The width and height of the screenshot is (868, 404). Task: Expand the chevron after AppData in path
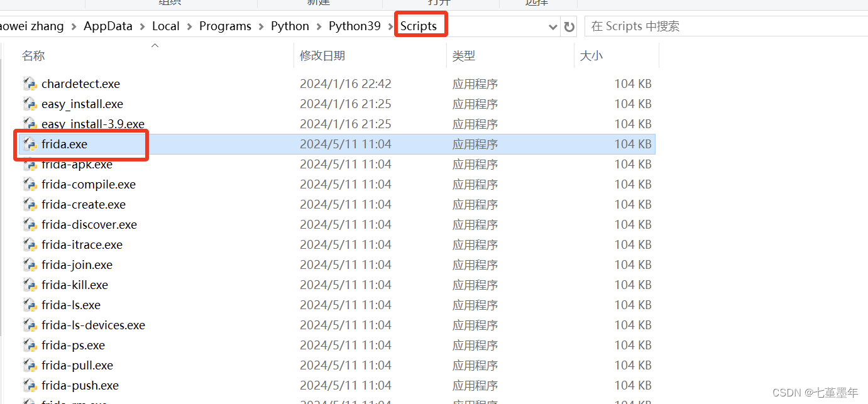click(143, 26)
